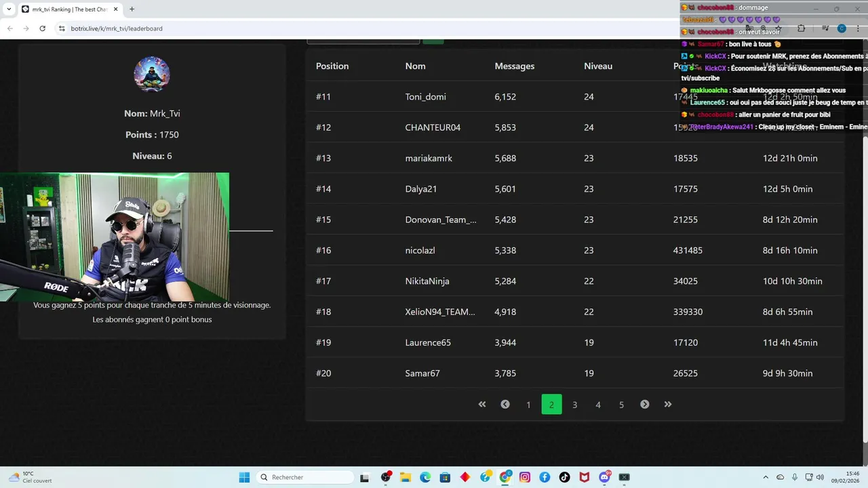Go to leaderboard page 5

pyautogui.click(x=621, y=405)
